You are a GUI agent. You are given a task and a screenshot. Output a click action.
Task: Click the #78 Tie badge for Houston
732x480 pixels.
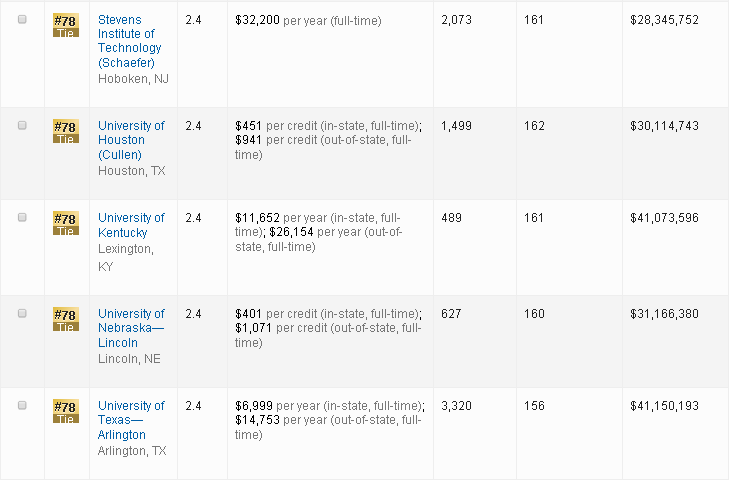pyautogui.click(x=65, y=132)
